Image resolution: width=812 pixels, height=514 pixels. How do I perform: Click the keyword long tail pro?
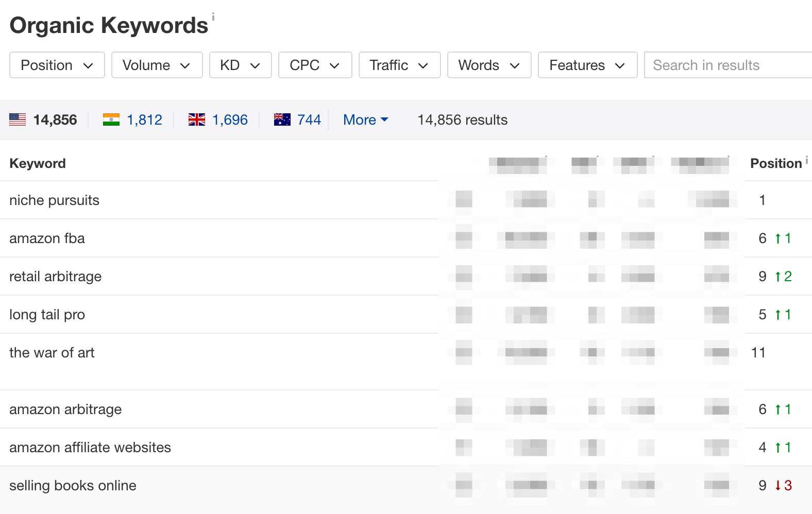47,315
